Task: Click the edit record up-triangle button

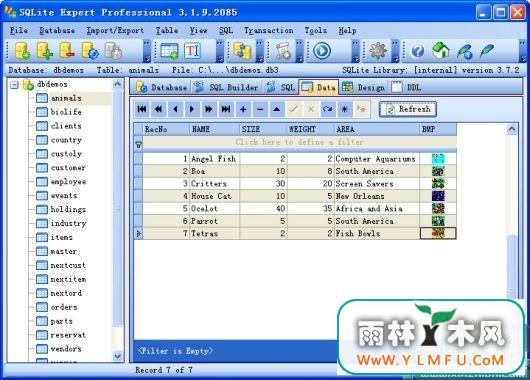Action: pyautogui.click(x=277, y=109)
